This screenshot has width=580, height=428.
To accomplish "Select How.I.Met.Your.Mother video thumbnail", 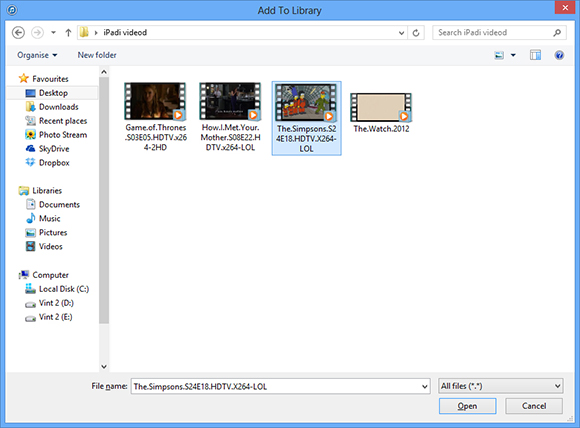I will 230,101.
